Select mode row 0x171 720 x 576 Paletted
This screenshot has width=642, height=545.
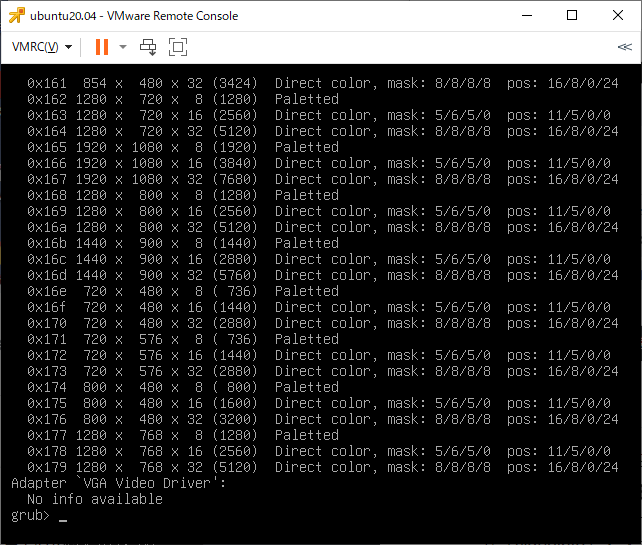pos(183,339)
